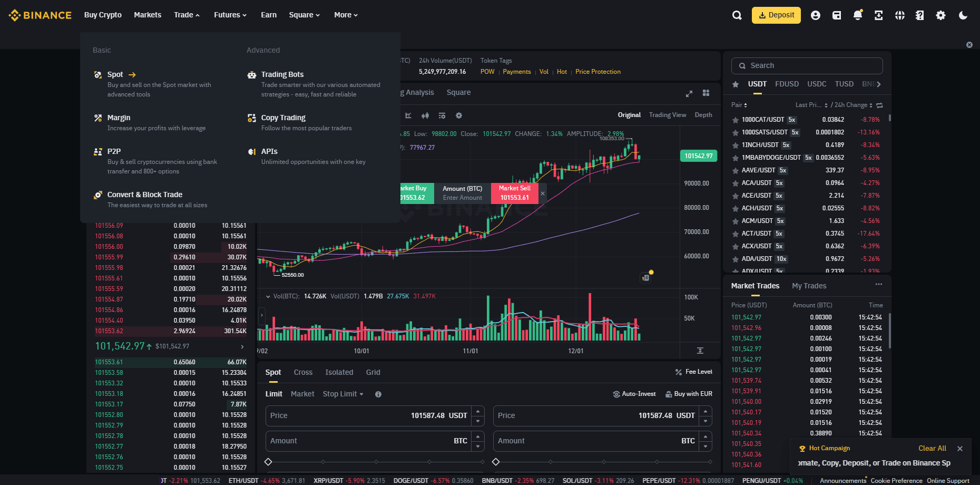
Task: Switch last price and volume column toggle
Action: pyautogui.click(x=879, y=105)
